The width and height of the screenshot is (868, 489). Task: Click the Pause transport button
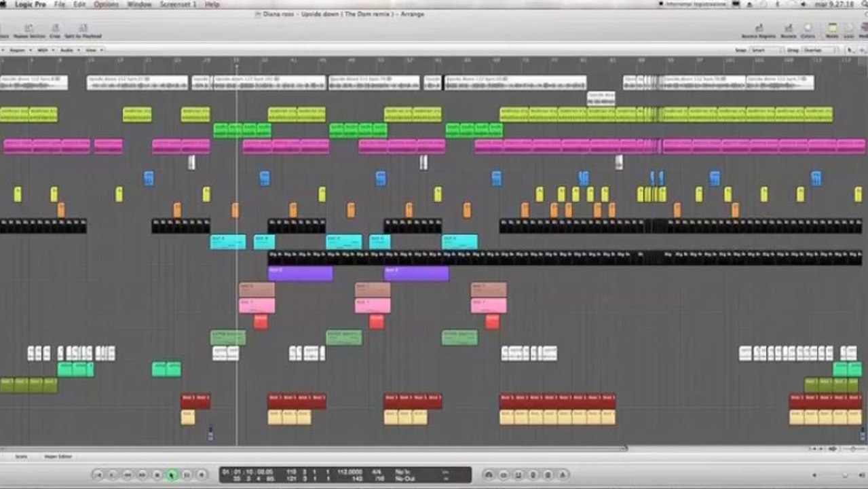186,475
